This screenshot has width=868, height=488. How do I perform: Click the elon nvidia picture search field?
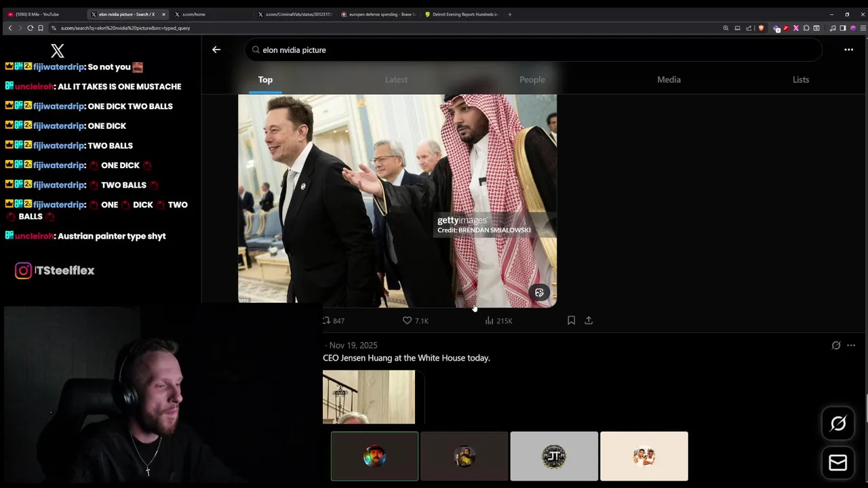click(x=533, y=49)
